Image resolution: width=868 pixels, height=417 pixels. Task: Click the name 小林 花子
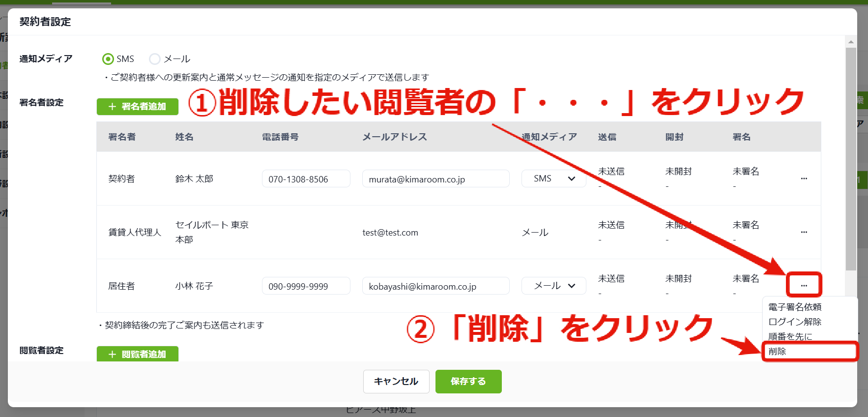(194, 286)
